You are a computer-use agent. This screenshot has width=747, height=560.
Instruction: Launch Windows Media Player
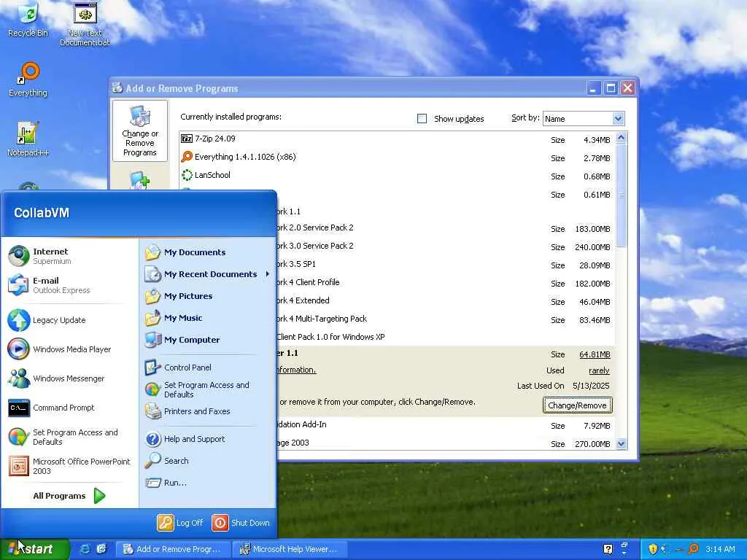click(69, 349)
